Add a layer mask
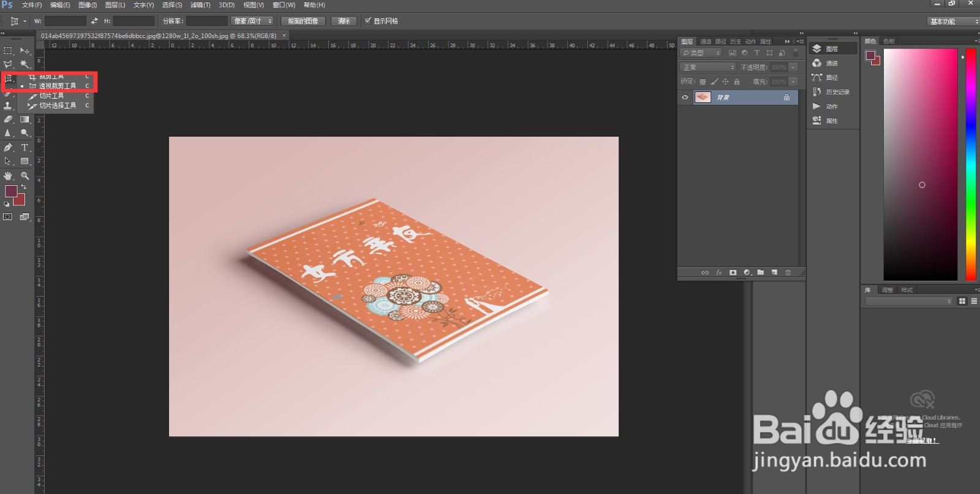This screenshot has height=494, width=980. (x=733, y=273)
